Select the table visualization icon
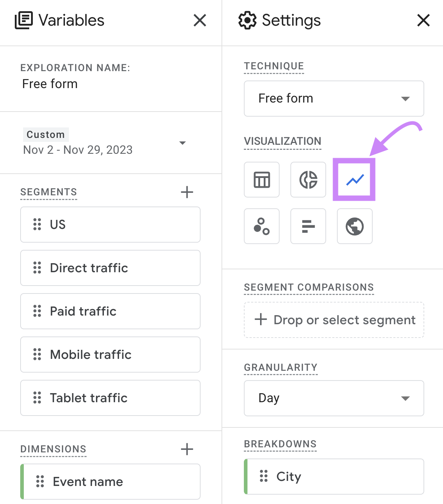The height and width of the screenshot is (504, 443). click(x=262, y=179)
